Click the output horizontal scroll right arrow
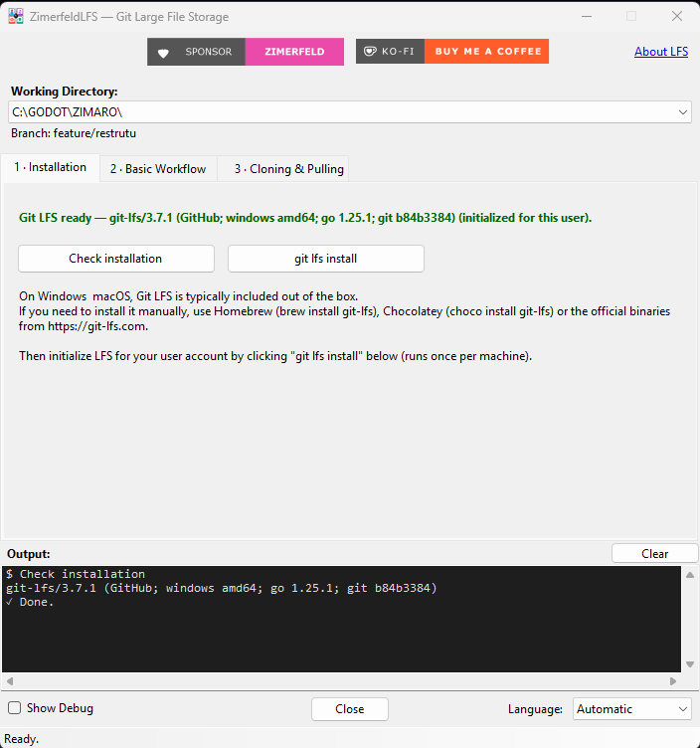The image size is (700, 748). click(x=673, y=681)
